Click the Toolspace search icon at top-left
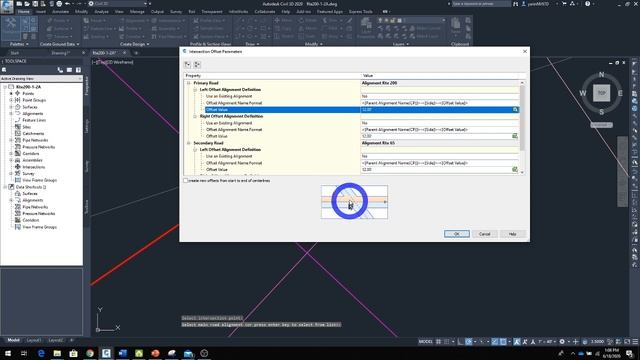The width and height of the screenshot is (640, 360). (x=4, y=70)
